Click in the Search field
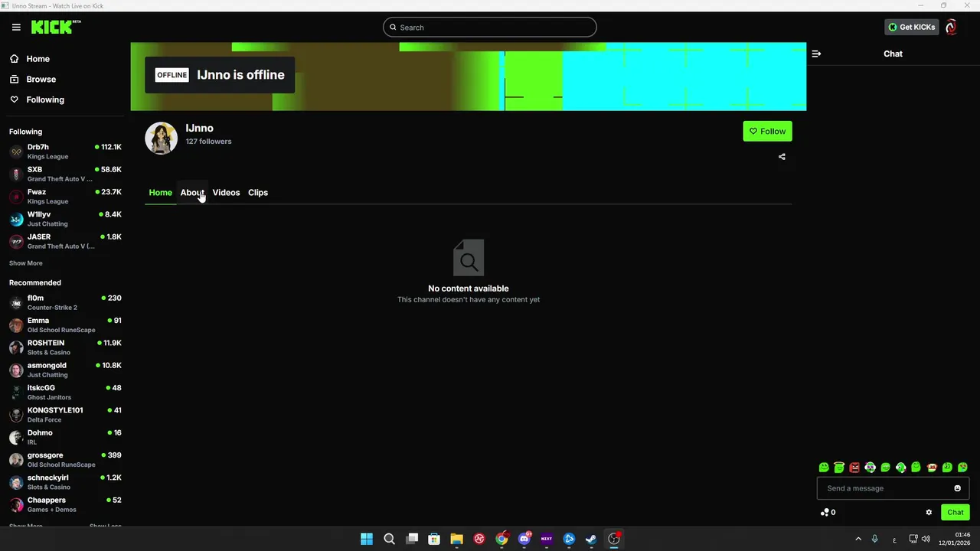Screen dimensions: 980x551 pos(490,28)
